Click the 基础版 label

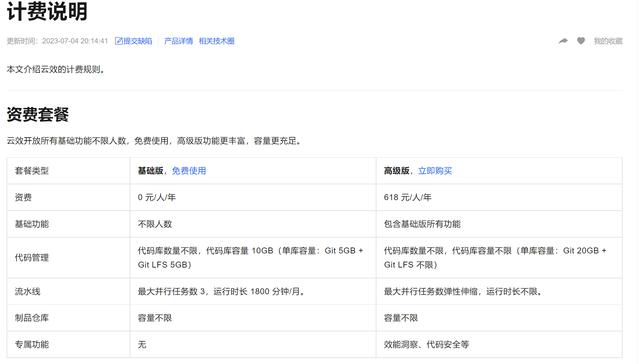pos(151,171)
